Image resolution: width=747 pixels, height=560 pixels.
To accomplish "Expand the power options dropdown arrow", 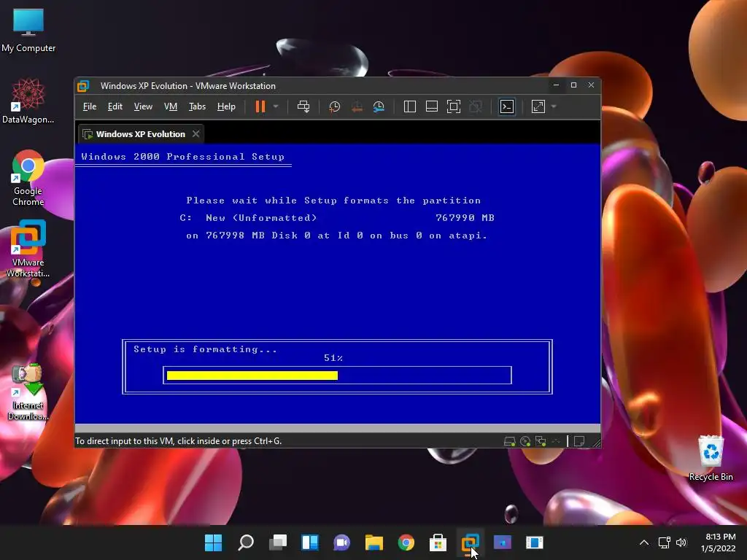I will 275,106.
